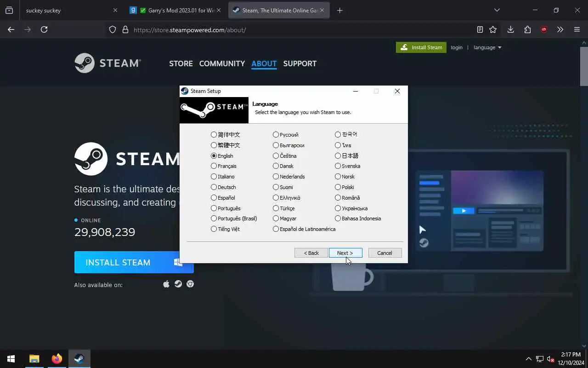
Task: List all tabs dropdown arrow
Action: [x=497, y=10]
